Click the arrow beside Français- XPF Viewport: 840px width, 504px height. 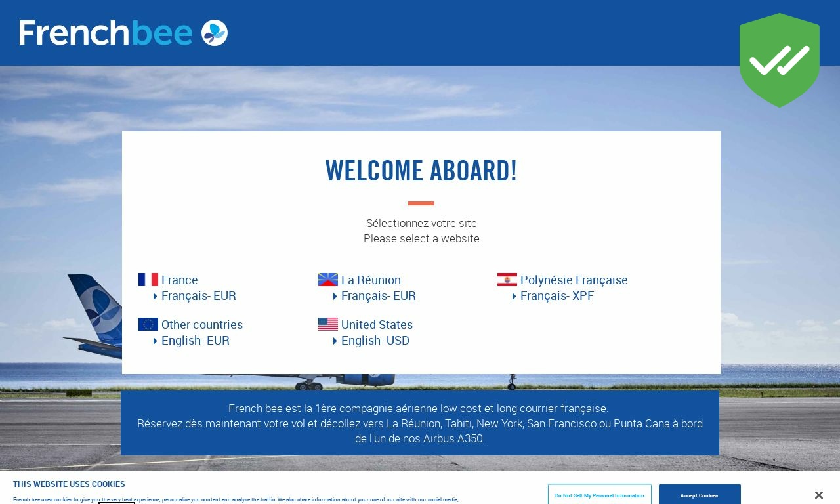[514, 297]
